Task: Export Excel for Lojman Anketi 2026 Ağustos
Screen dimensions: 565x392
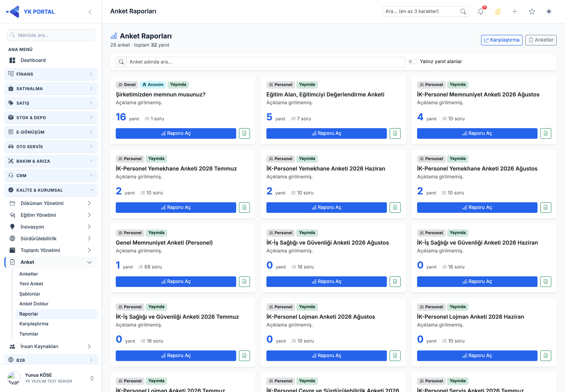Action: 395,356
